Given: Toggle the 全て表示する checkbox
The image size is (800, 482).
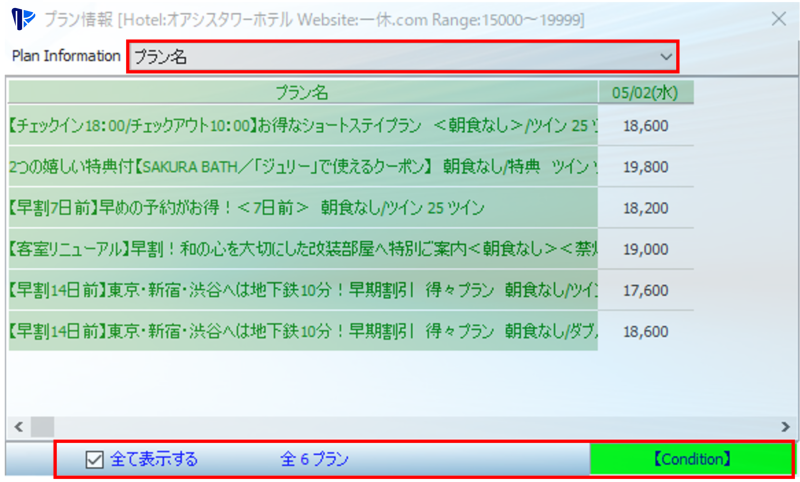Looking at the screenshot, I should pyautogui.click(x=95, y=460).
